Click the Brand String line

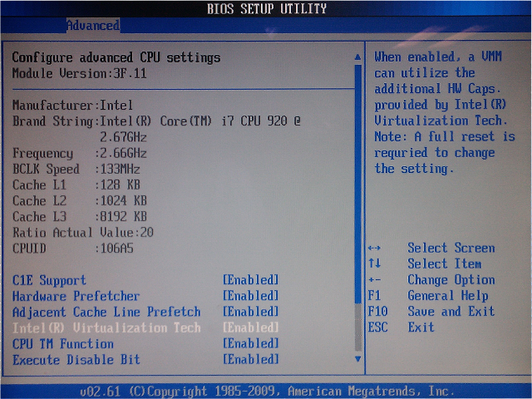click(157, 121)
